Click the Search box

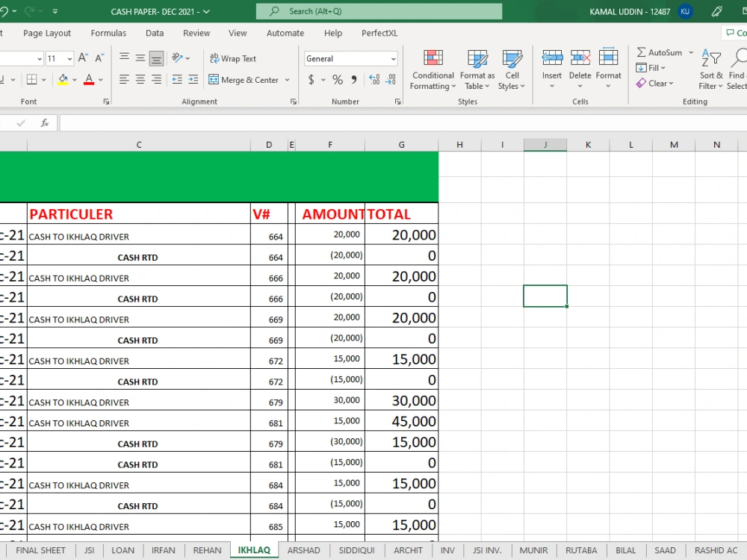point(379,11)
